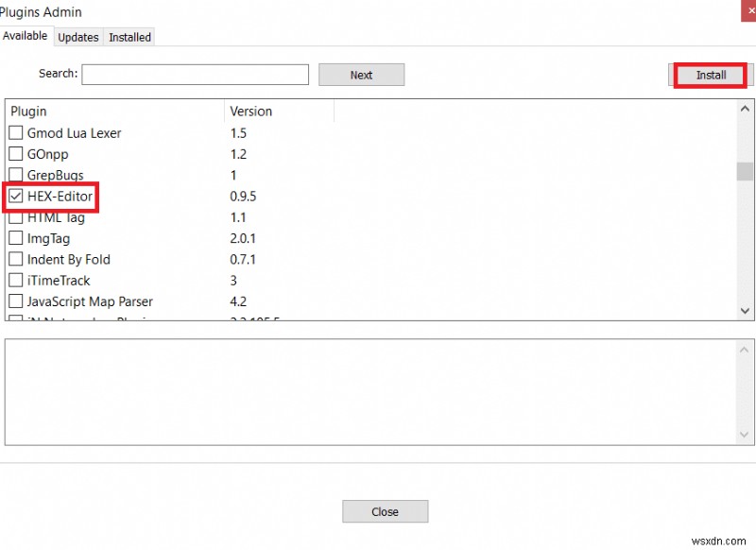Select the GrepBugs plugin name
This screenshot has height=550, width=756.
[x=56, y=175]
